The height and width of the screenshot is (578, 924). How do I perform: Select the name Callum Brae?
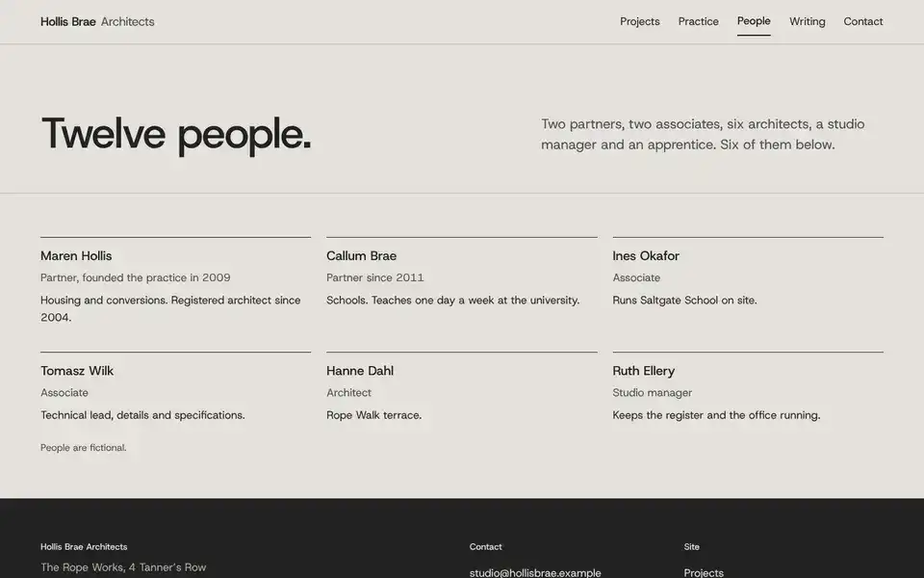coord(361,256)
